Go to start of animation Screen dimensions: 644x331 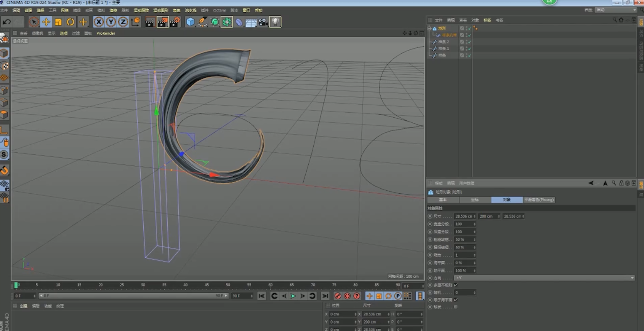pos(261,296)
